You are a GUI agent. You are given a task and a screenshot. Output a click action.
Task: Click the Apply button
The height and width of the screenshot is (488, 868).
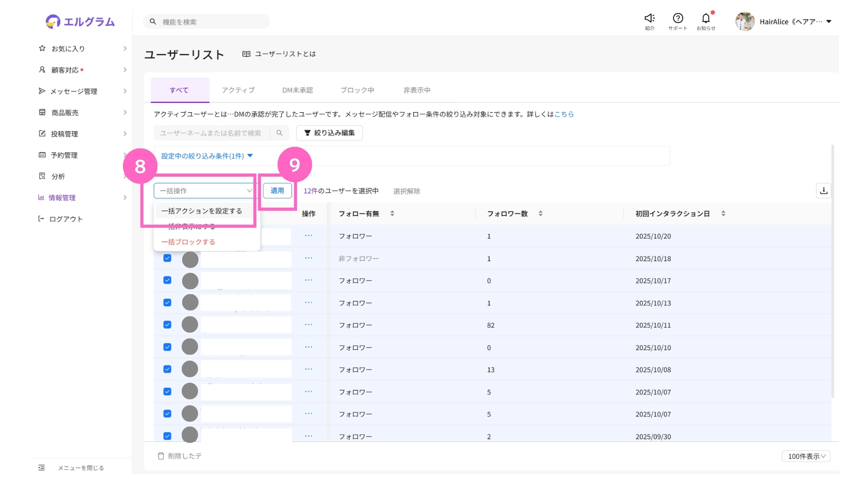pyautogui.click(x=277, y=191)
